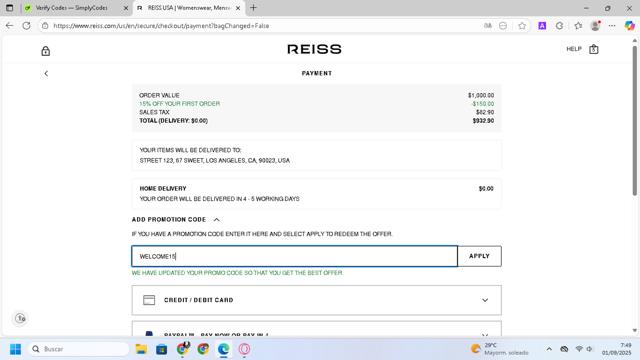Screen dimensions: 640x360
Task: Click the read aloud icon in address bar
Action: (x=488, y=26)
